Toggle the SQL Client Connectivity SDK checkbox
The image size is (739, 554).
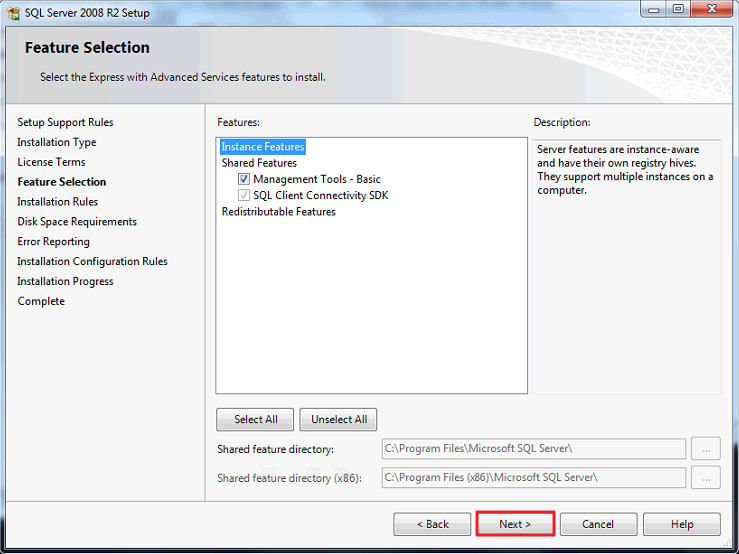pyautogui.click(x=244, y=195)
